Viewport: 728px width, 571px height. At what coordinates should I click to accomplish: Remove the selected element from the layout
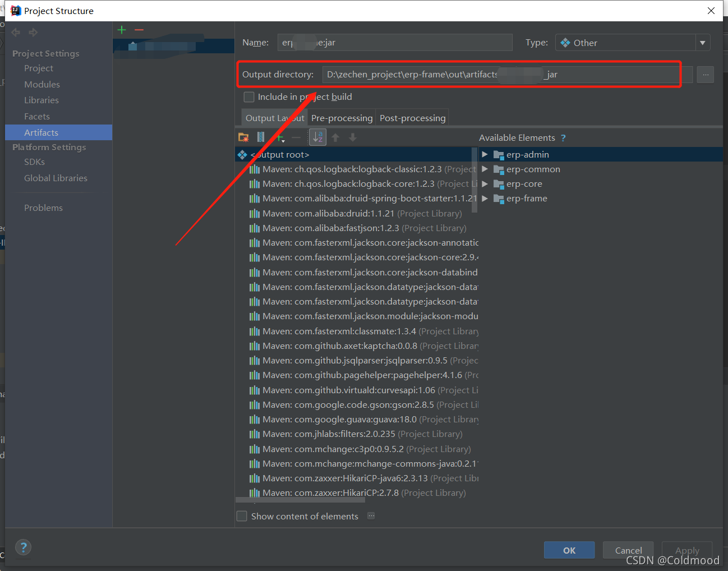[x=296, y=137]
